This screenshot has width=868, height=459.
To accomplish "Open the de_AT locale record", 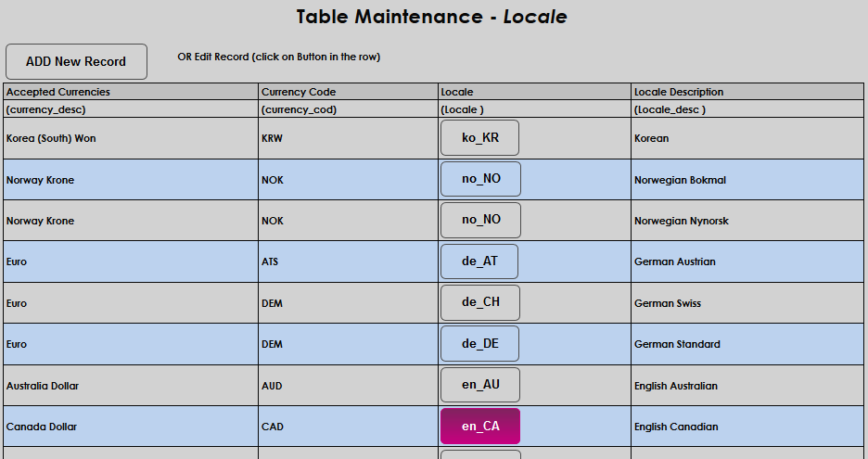I will point(479,261).
